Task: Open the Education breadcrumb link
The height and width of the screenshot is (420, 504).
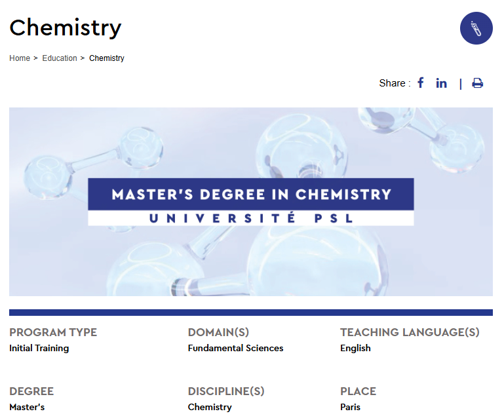Action: pyautogui.click(x=60, y=58)
